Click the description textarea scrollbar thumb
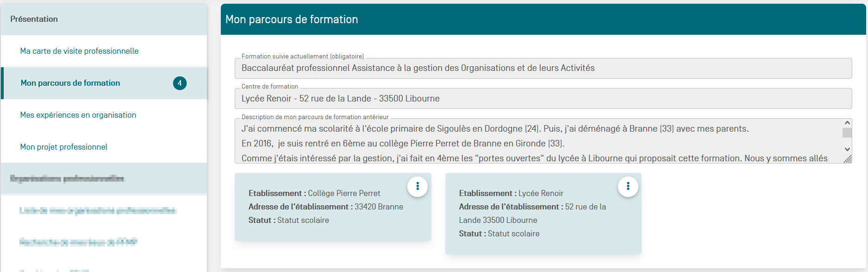868x272 pixels. click(x=847, y=133)
